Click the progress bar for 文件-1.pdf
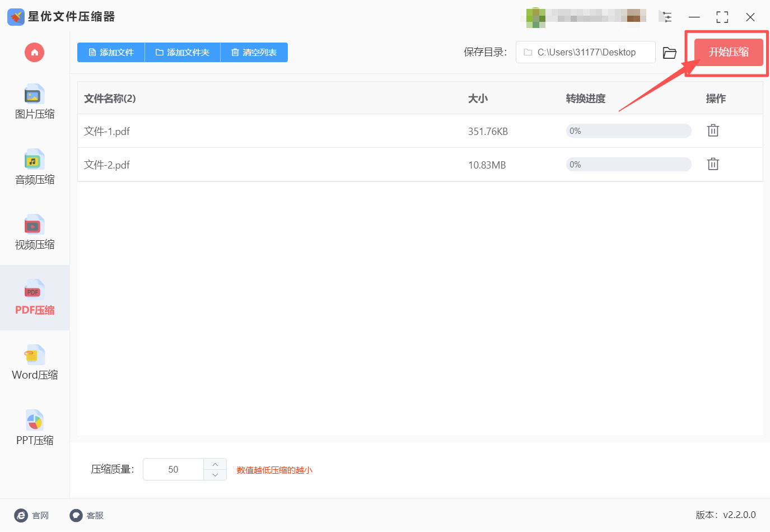770x532 pixels. 629,131
